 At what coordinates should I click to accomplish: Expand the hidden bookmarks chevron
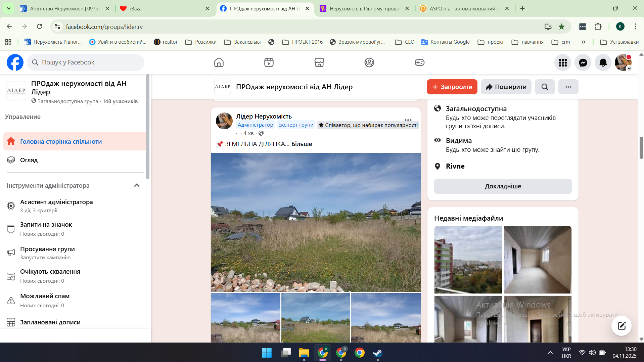coord(583,42)
